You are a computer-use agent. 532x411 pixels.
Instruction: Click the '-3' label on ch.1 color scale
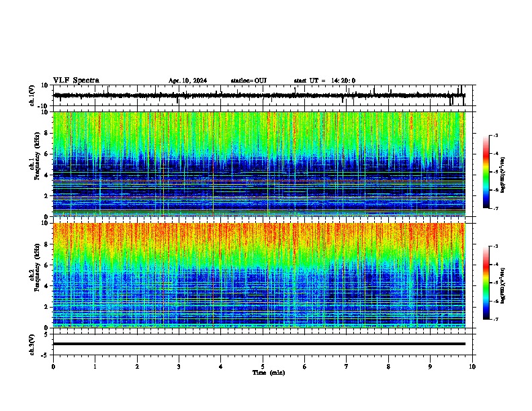(x=496, y=136)
